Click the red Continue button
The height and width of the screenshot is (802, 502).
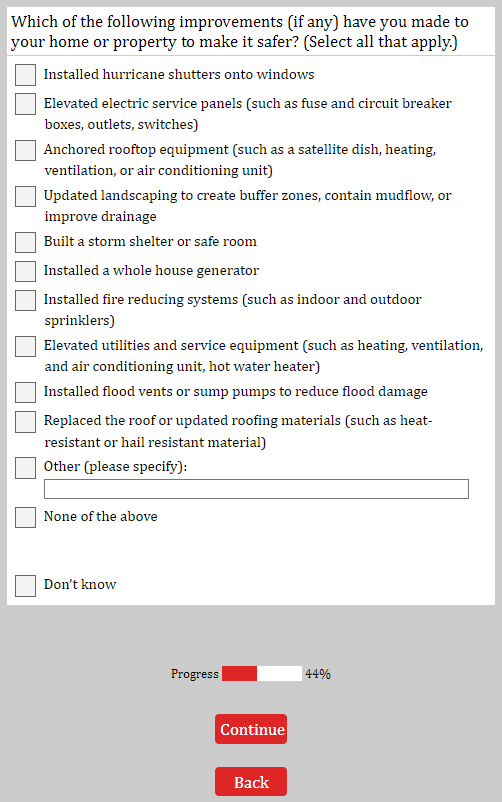pyautogui.click(x=251, y=729)
